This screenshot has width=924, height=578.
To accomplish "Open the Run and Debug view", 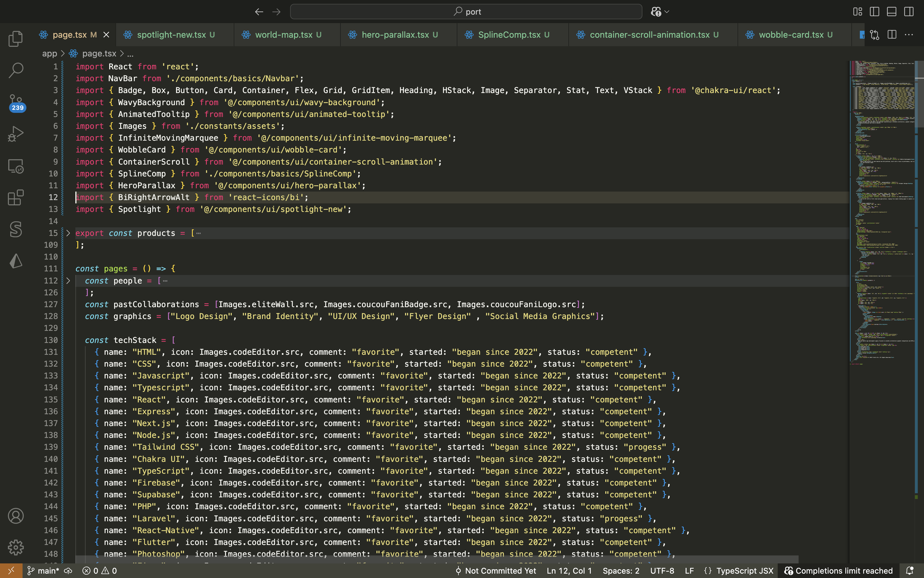I will 16,134.
